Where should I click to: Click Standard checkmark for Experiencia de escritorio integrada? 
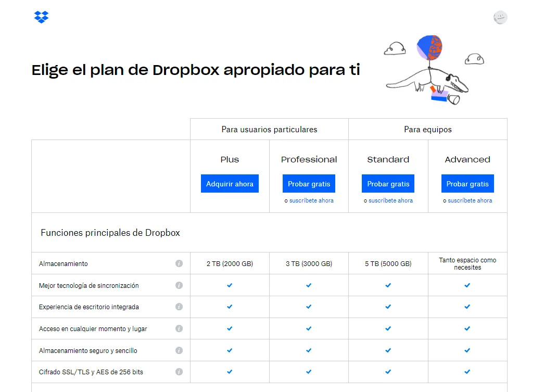[x=388, y=307]
